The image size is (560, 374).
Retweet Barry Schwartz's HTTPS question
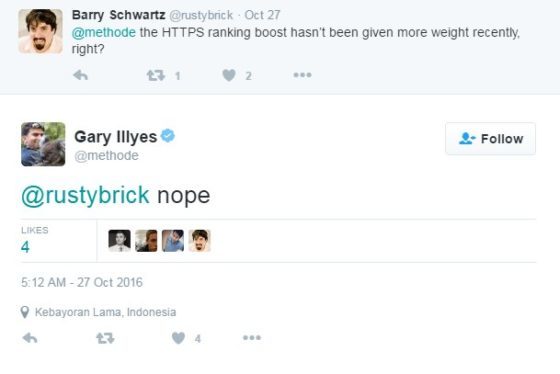coord(156,75)
